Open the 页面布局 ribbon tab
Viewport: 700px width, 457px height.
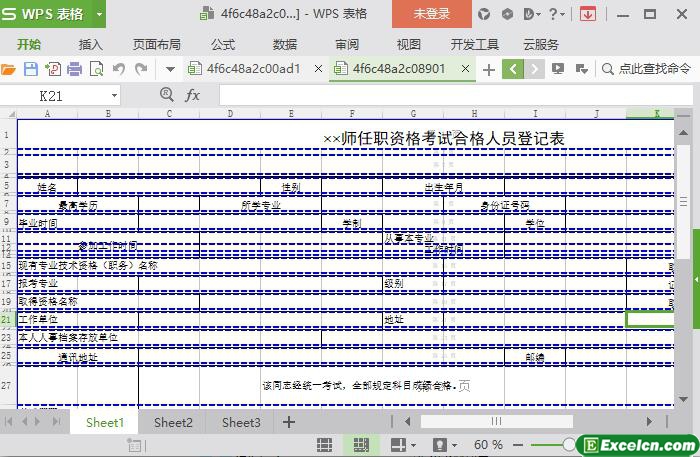point(157,45)
